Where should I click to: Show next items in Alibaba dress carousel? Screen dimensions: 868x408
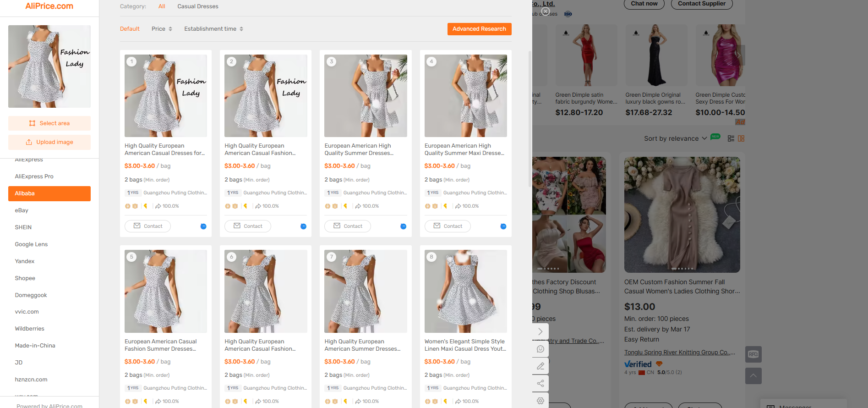click(739, 55)
